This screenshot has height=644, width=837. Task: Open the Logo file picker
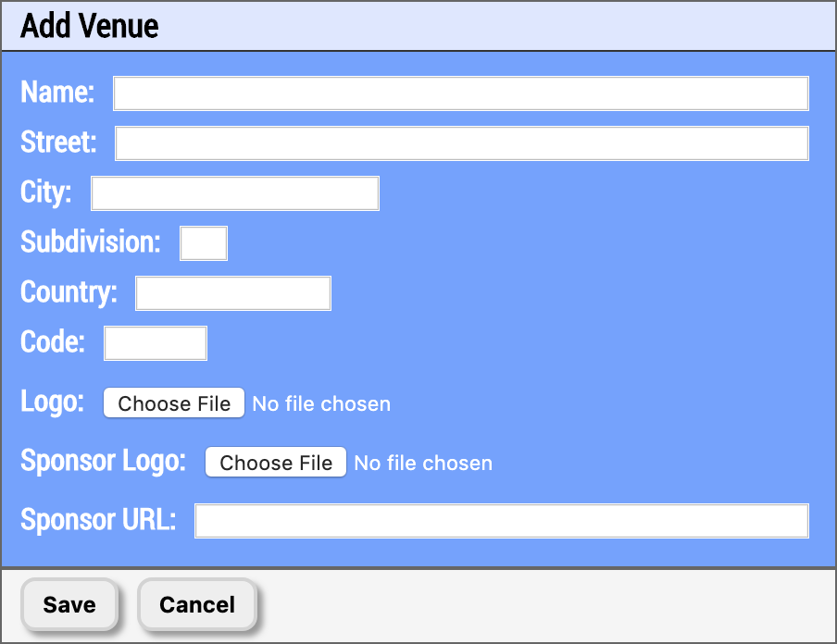173,403
